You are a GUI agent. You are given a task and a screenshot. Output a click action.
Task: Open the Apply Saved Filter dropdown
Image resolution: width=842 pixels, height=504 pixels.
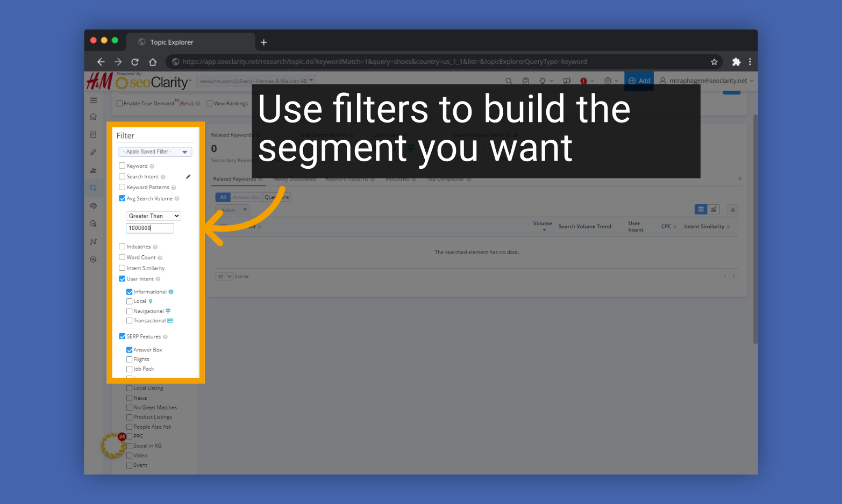tap(155, 152)
